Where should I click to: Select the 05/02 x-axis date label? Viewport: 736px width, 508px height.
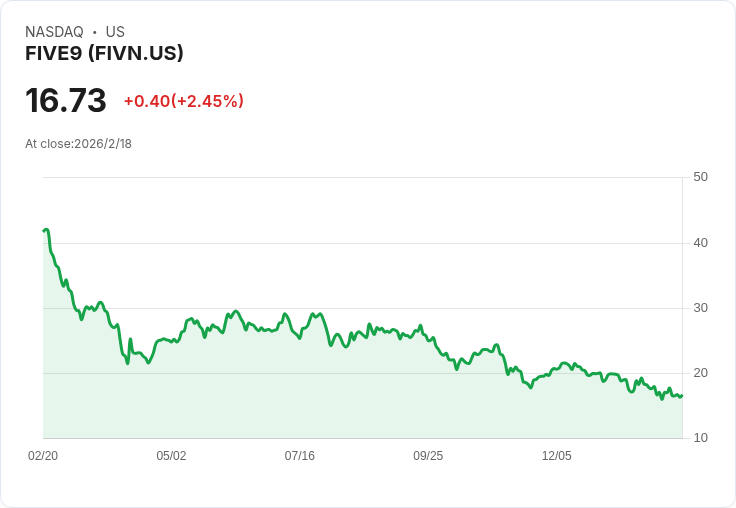click(171, 456)
